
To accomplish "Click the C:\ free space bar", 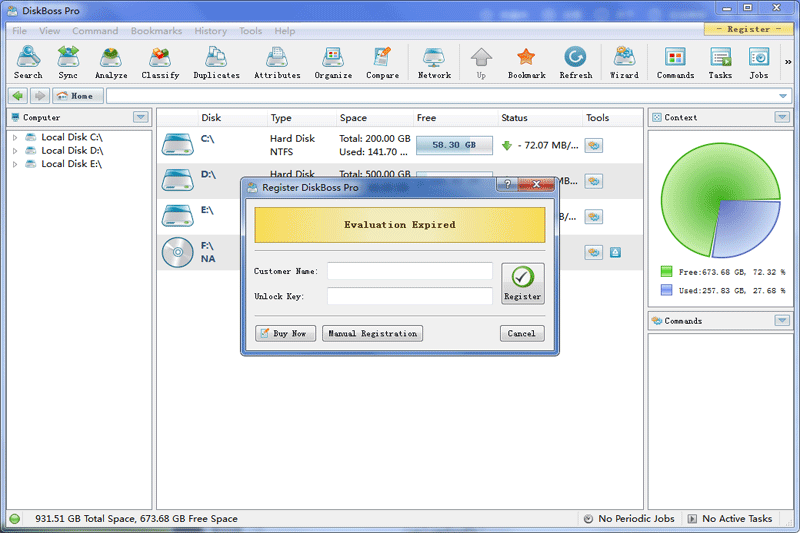I will point(454,145).
